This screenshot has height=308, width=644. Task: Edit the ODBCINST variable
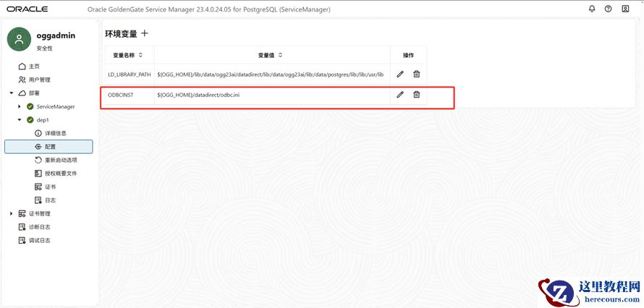(x=400, y=95)
